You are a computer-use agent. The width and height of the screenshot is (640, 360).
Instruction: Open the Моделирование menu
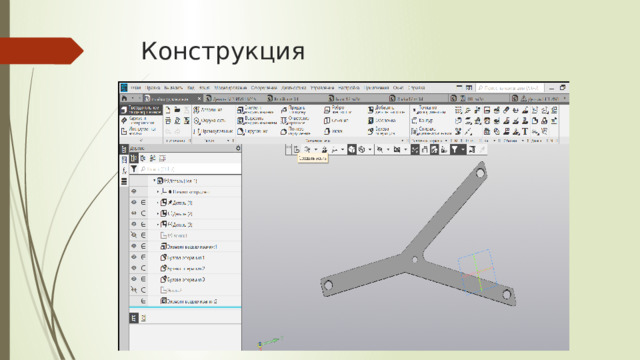click(231, 88)
